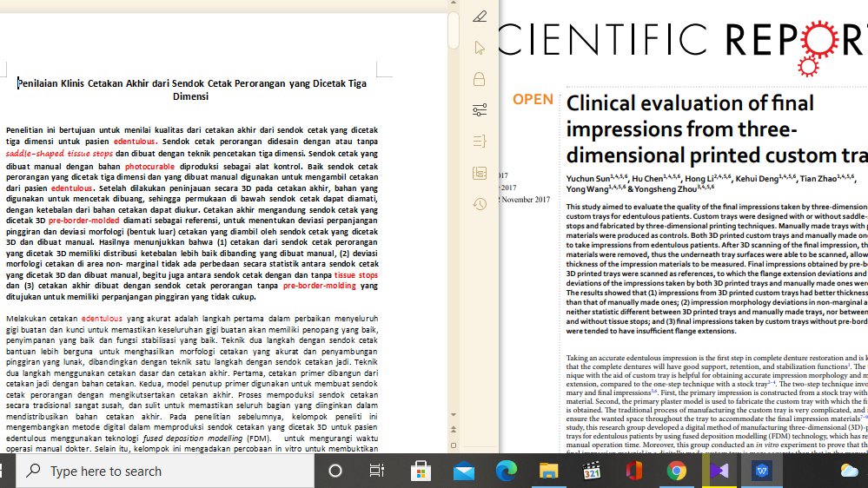Click 'Melakukan cetakan' paragraph start in Writer
This screenshot has width=868, height=488.
coord(42,319)
